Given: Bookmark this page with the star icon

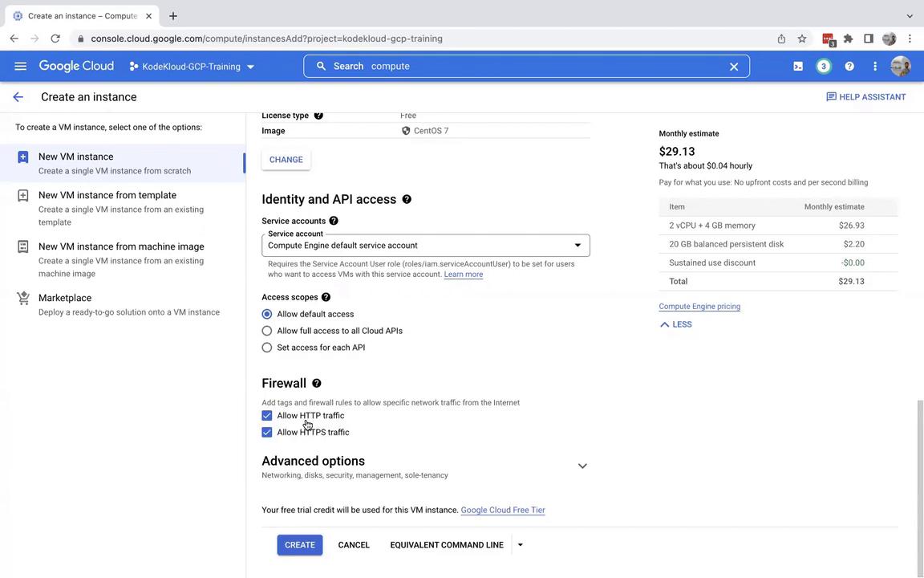Looking at the screenshot, I should pyautogui.click(x=801, y=39).
